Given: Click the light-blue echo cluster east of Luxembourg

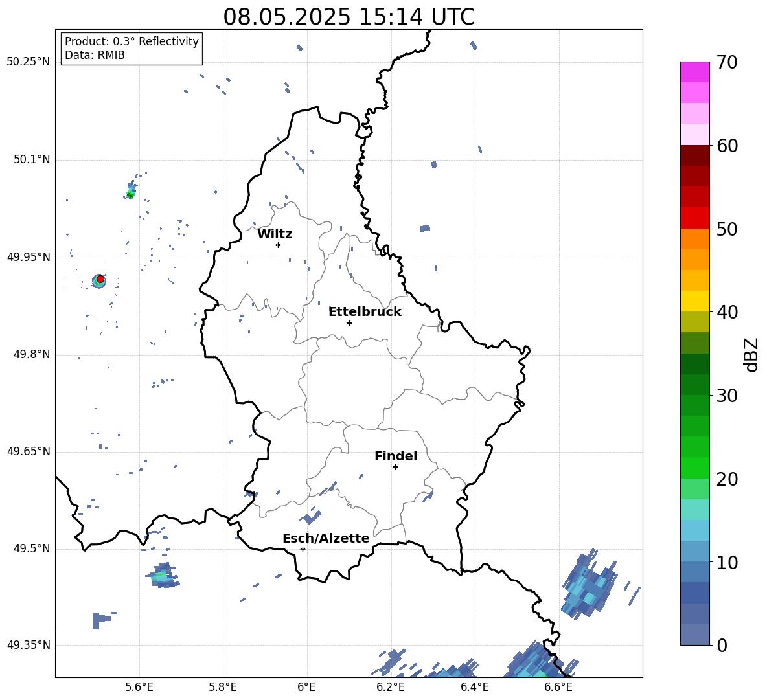Looking at the screenshot, I should [x=588, y=584].
